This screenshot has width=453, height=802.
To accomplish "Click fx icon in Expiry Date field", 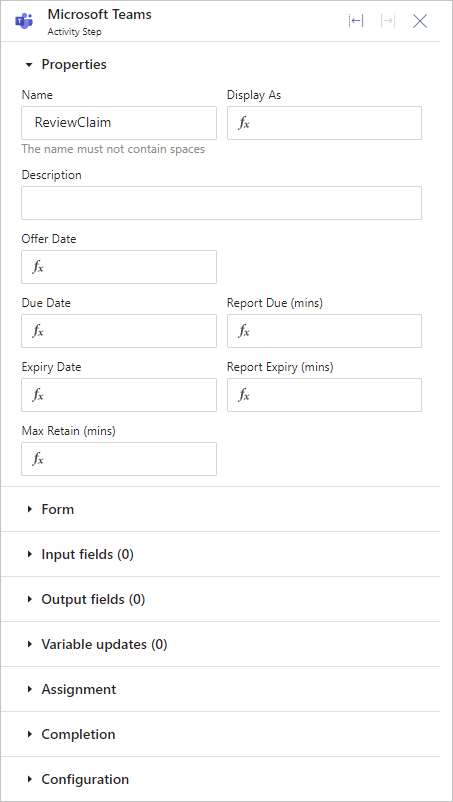I will coord(38,395).
